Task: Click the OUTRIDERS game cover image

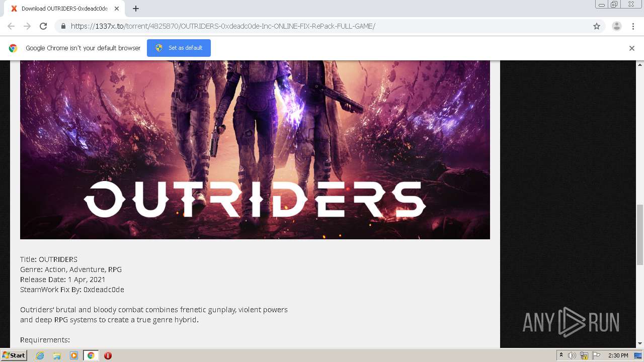Action: pyautogui.click(x=255, y=150)
